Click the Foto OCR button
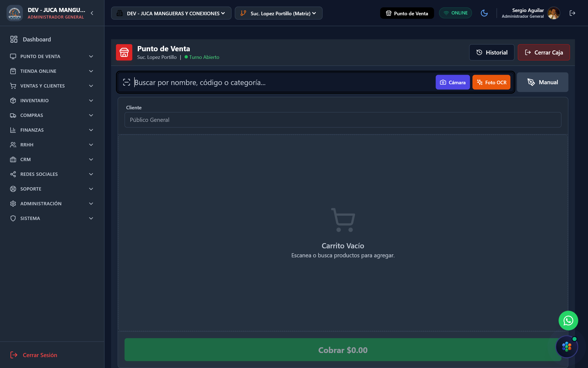Image resolution: width=588 pixels, height=368 pixels. click(x=491, y=82)
